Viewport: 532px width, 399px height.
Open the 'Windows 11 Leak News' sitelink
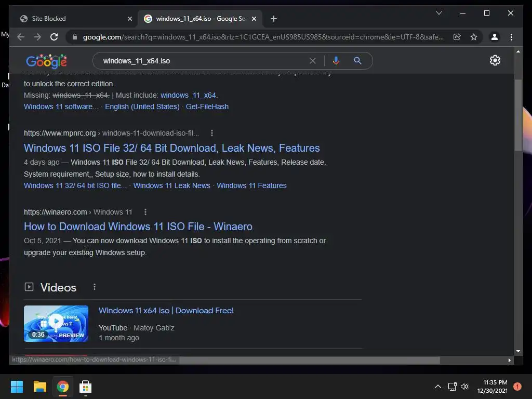point(171,185)
